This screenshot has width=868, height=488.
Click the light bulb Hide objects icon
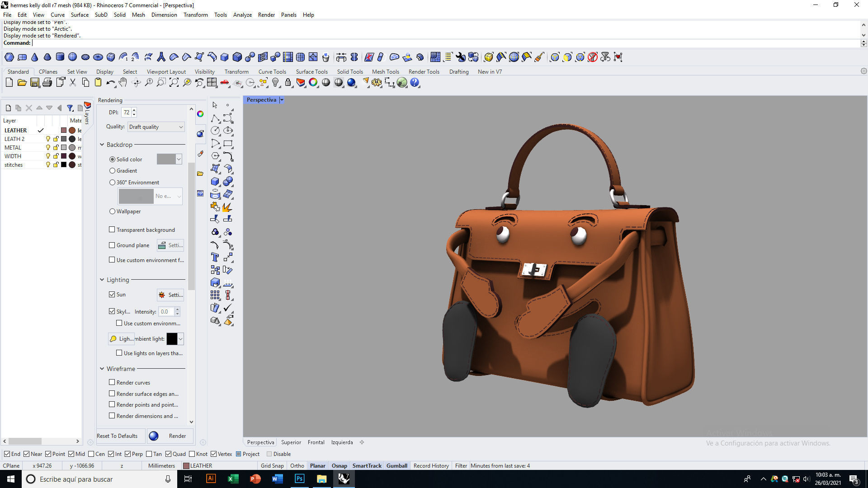tap(275, 83)
